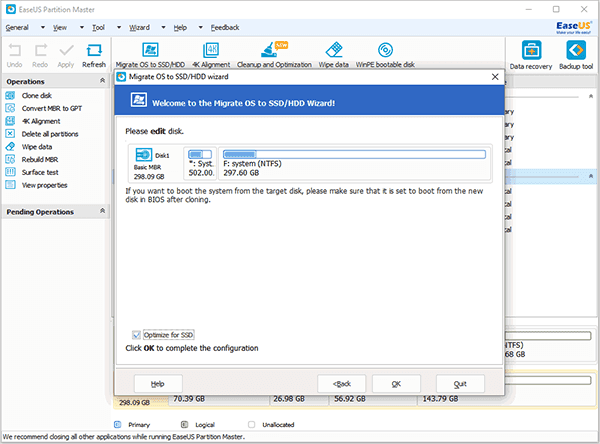Open the View menu
The height and width of the screenshot is (444, 600).
(x=60, y=28)
